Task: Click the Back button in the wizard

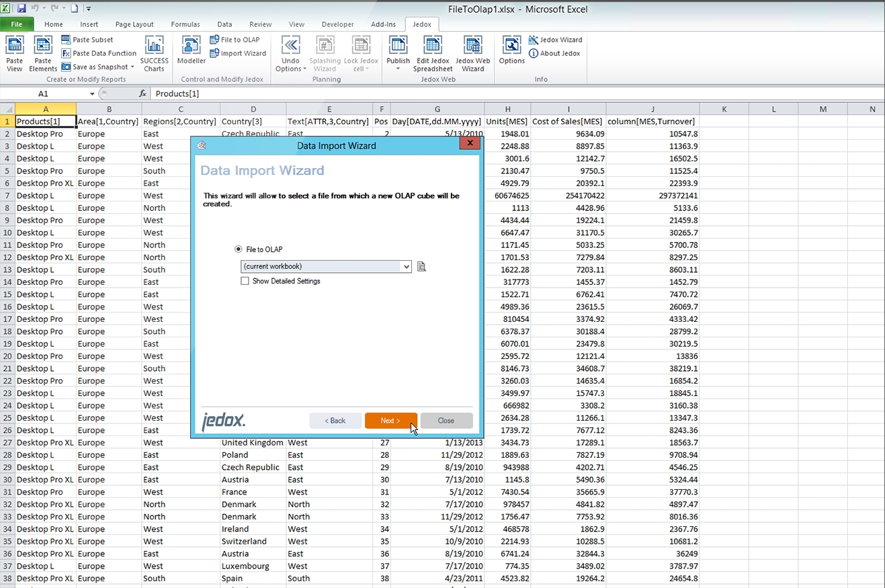Action: 335,421
